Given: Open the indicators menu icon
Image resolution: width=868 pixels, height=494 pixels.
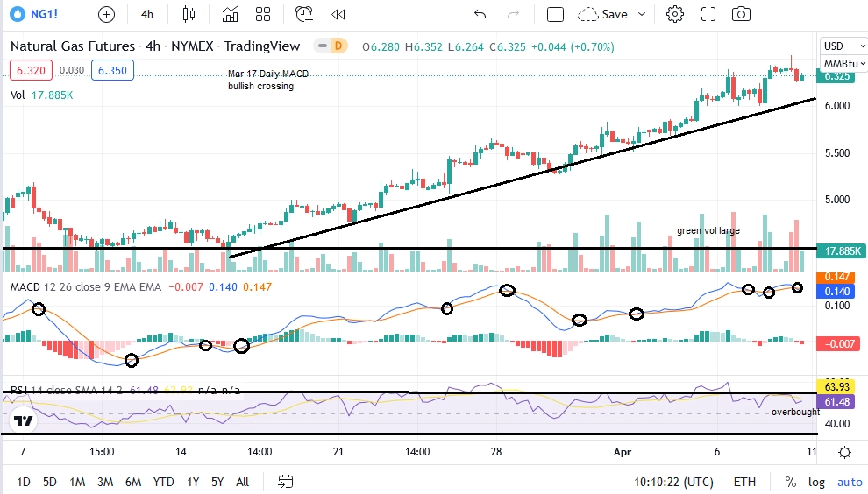Looking at the screenshot, I should (230, 14).
